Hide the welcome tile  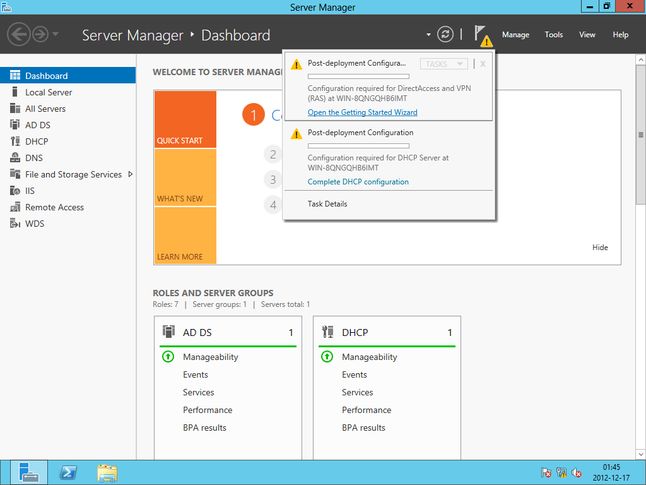click(600, 247)
